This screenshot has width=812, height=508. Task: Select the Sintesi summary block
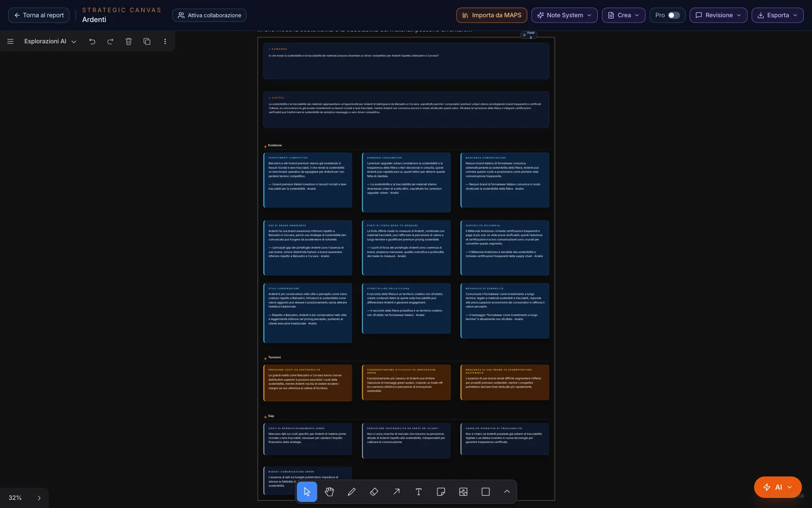tap(406, 109)
